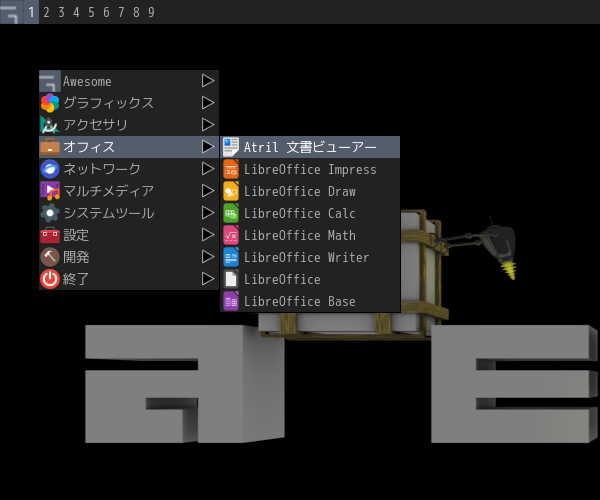600x500 pixels.
Task: Switch to workspace tag 4
Action: coord(76,12)
